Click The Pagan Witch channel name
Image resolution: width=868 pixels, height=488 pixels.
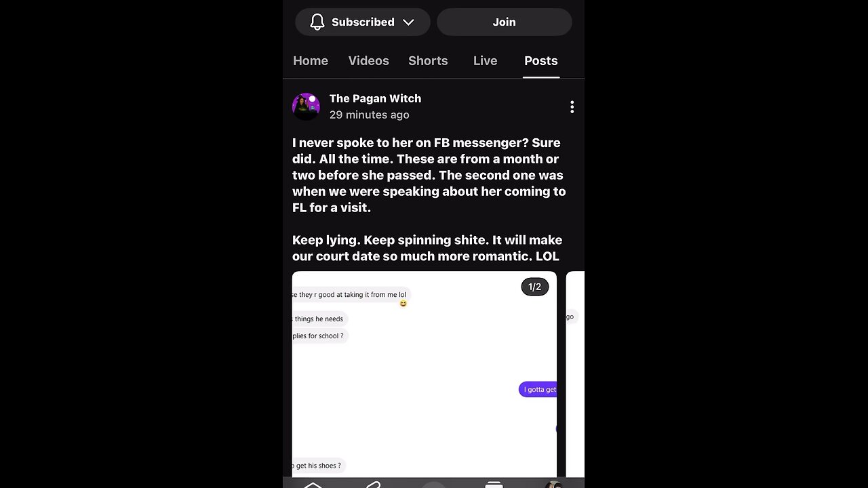[375, 98]
